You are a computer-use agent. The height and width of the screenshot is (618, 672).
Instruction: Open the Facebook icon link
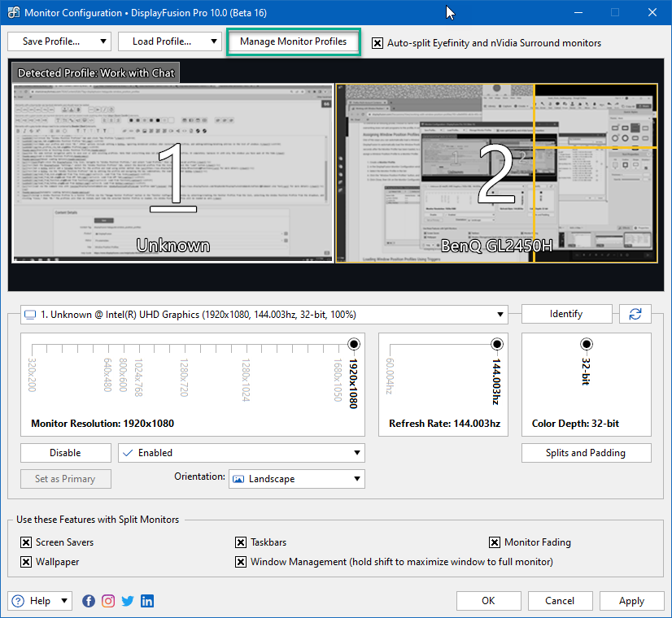tap(89, 601)
